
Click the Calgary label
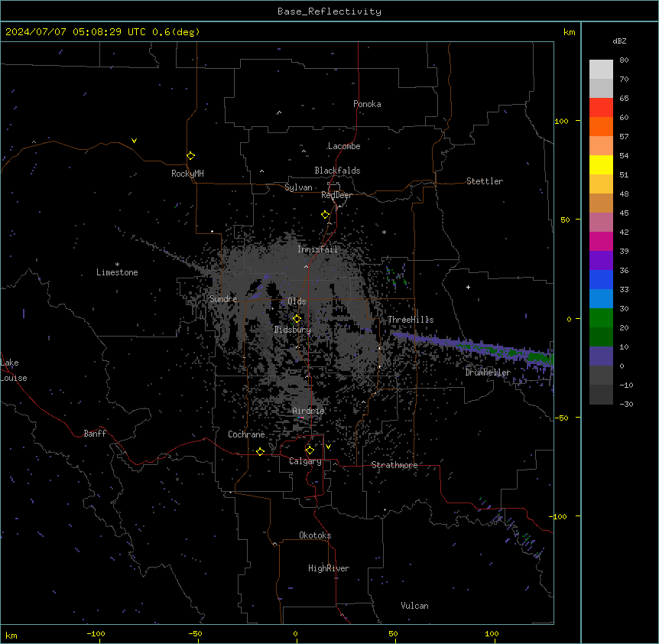click(x=305, y=461)
